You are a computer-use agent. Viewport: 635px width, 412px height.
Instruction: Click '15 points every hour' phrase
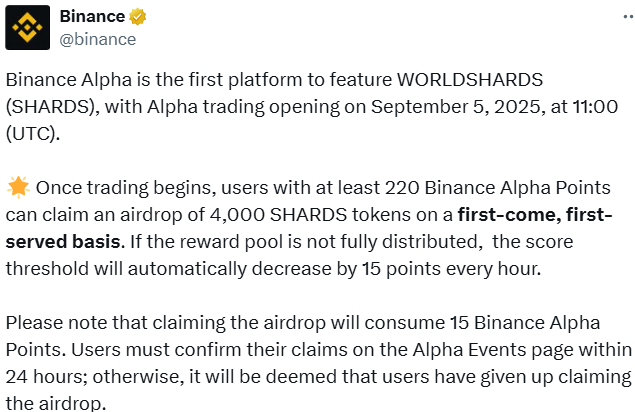(x=452, y=269)
